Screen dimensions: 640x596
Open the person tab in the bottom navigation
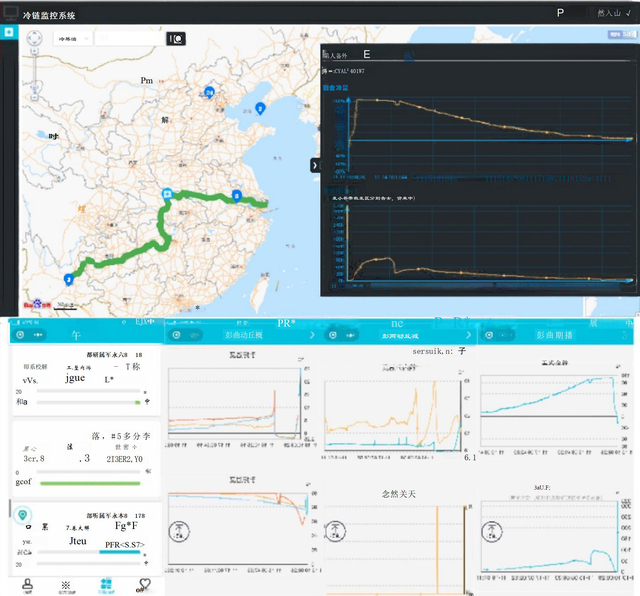pyautogui.click(x=27, y=585)
